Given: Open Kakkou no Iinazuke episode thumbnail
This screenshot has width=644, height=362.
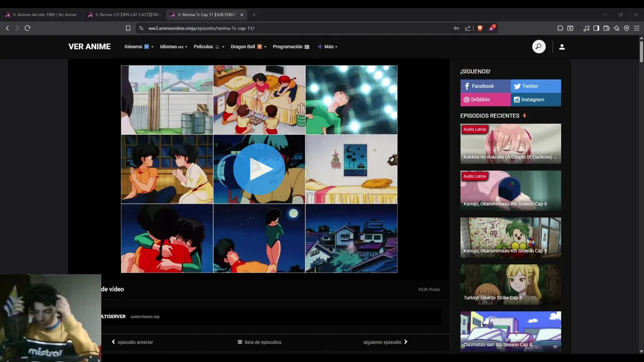Looking at the screenshot, I should pos(511,144).
